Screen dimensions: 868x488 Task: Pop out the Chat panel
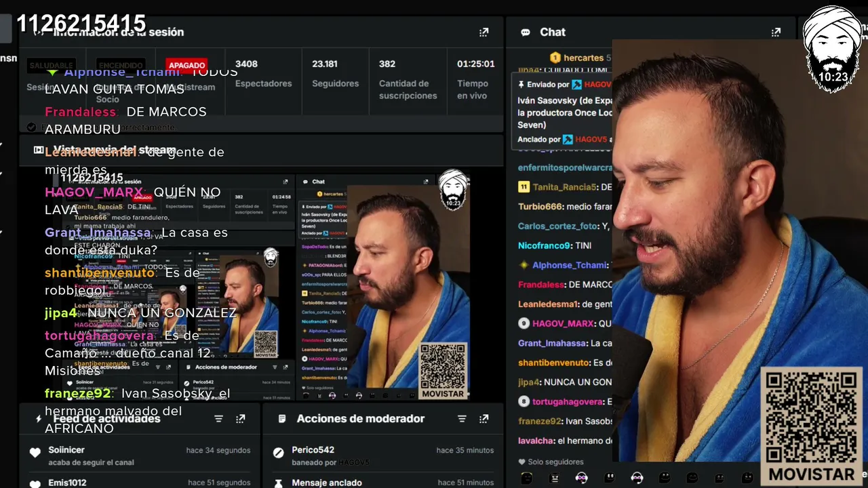(x=776, y=32)
